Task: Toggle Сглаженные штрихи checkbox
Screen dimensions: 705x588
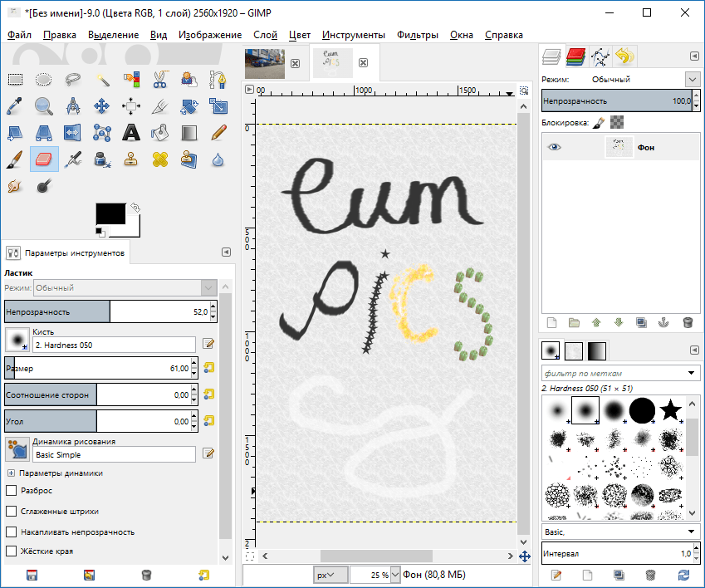Action: [x=12, y=512]
